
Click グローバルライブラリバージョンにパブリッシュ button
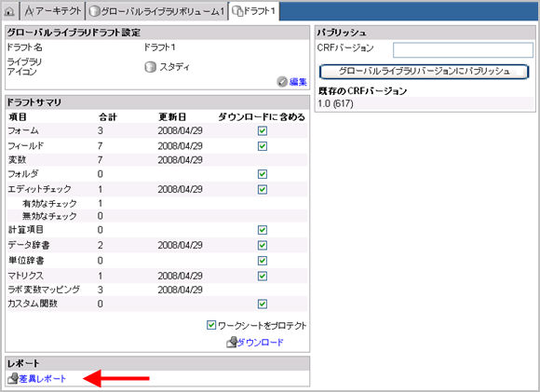(x=424, y=72)
